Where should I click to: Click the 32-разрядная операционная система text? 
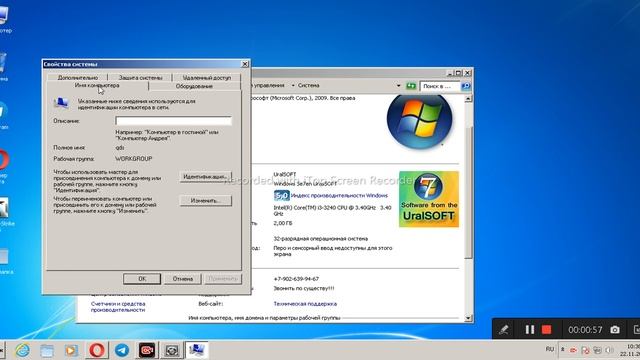[320, 238]
